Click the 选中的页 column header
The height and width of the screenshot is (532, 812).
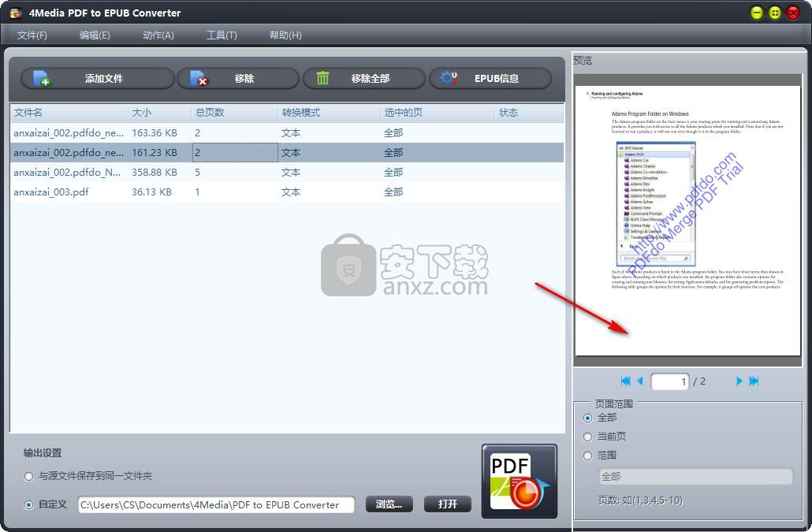pyautogui.click(x=438, y=113)
